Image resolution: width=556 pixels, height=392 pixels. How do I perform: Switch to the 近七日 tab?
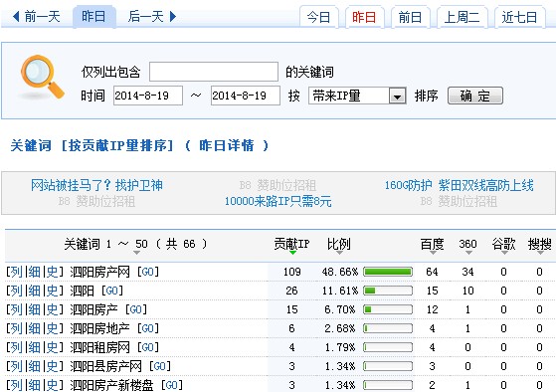click(519, 17)
